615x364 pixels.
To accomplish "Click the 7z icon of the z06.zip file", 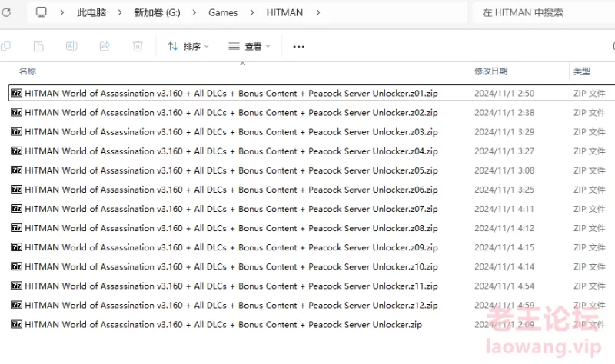I will point(16,189).
